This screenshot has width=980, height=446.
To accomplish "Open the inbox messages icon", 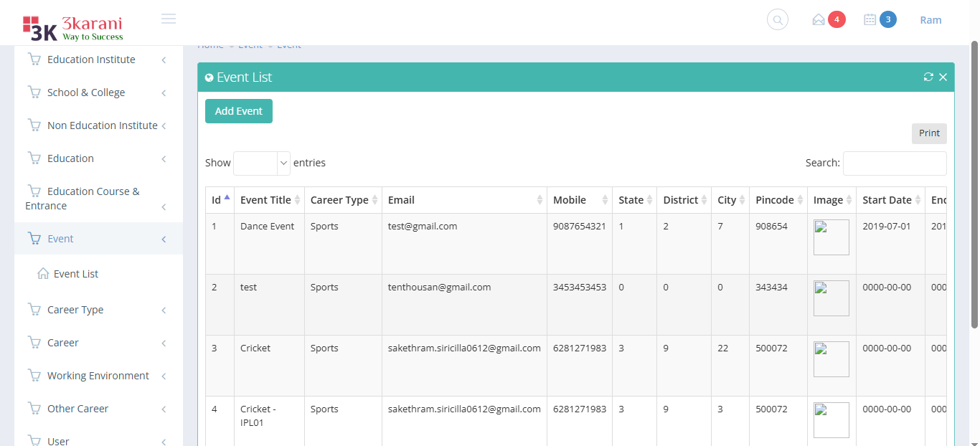I will click(x=819, y=20).
